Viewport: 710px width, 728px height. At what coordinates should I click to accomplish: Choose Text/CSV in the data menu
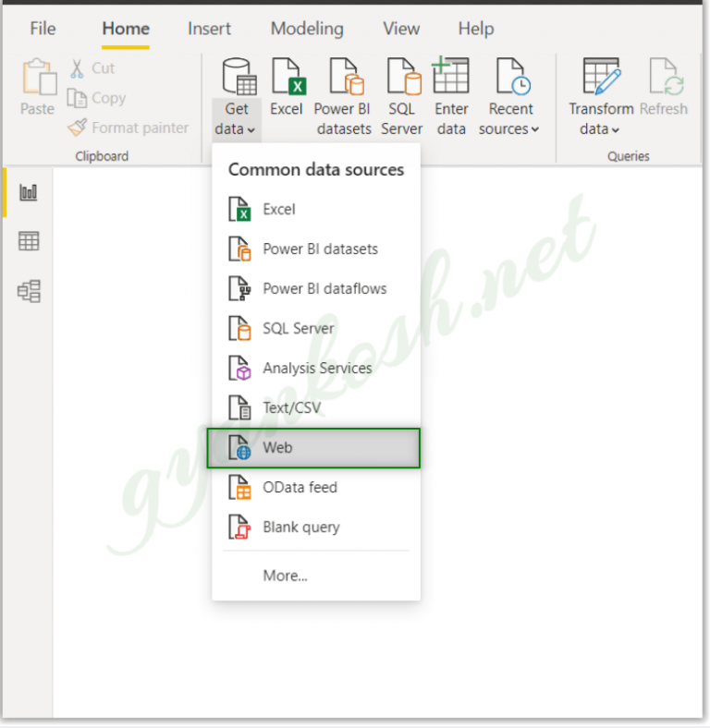pyautogui.click(x=291, y=407)
